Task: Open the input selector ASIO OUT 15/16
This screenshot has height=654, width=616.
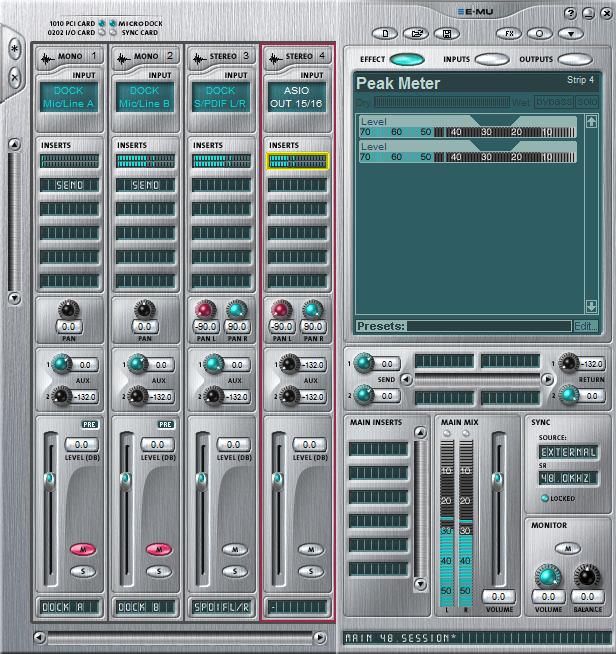Action: pyautogui.click(x=297, y=97)
